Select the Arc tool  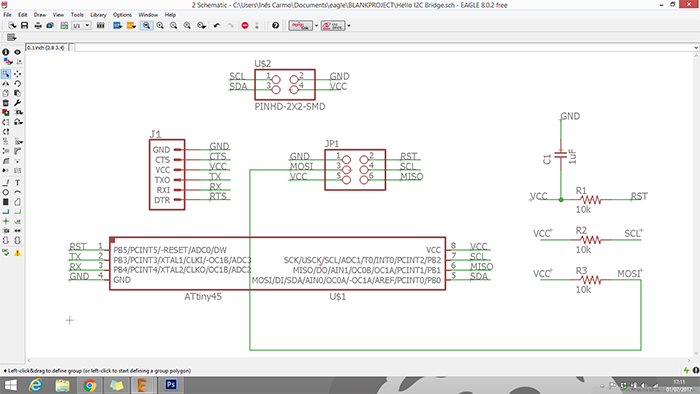point(17,192)
